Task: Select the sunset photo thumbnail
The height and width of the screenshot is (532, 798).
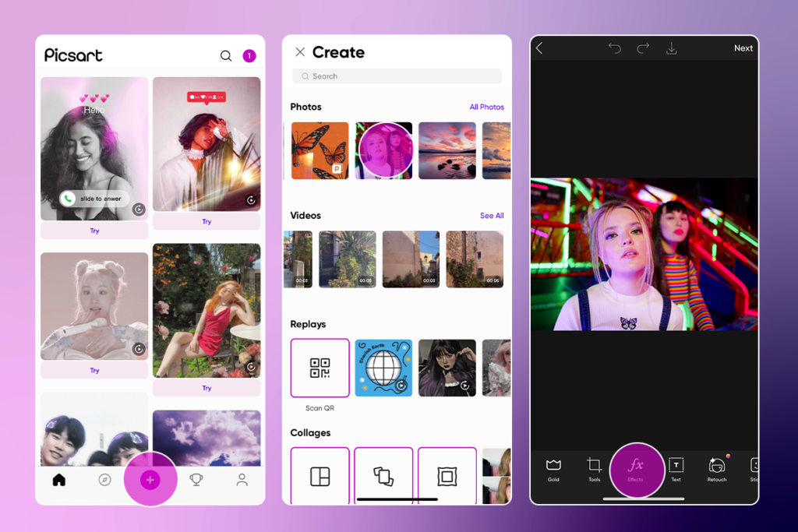Action: tap(447, 150)
